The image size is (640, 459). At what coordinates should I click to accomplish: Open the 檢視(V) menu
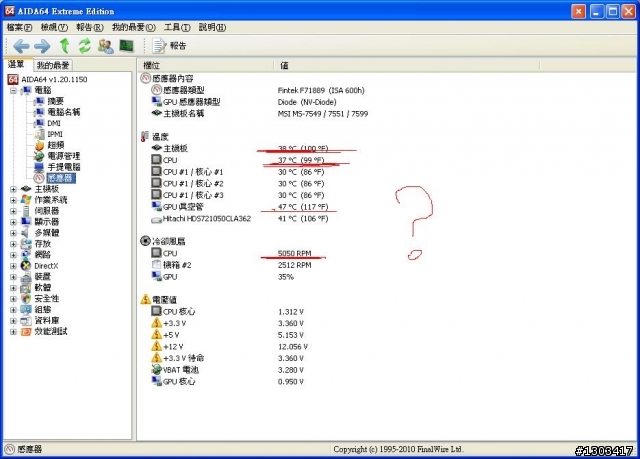click(54, 27)
